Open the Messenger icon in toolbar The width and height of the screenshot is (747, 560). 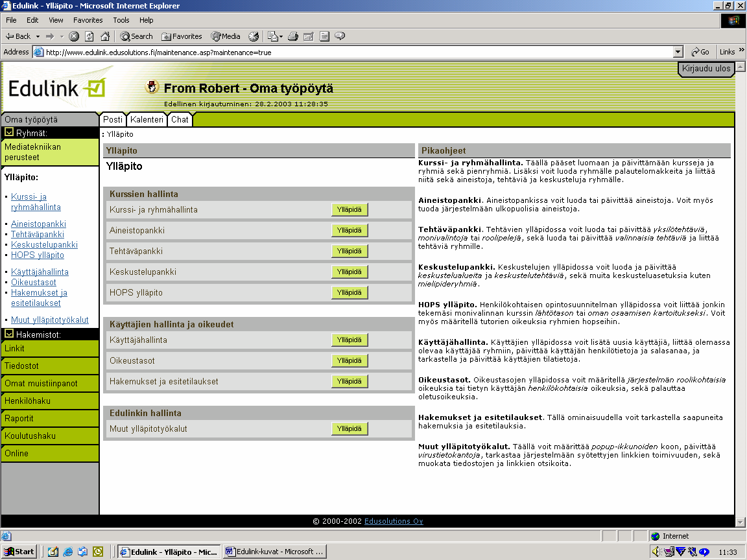(340, 36)
